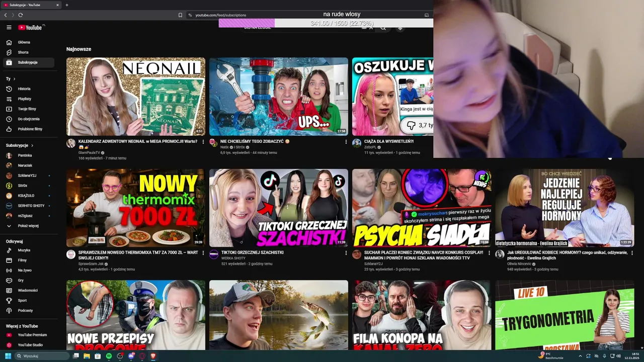The image size is (644, 362).
Task: Open Do obejrzenia watch later list
Action: click(x=30, y=119)
